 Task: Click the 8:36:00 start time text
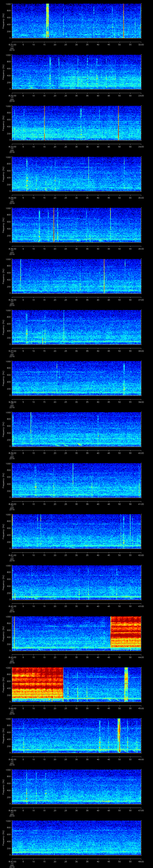click(12, 300)
